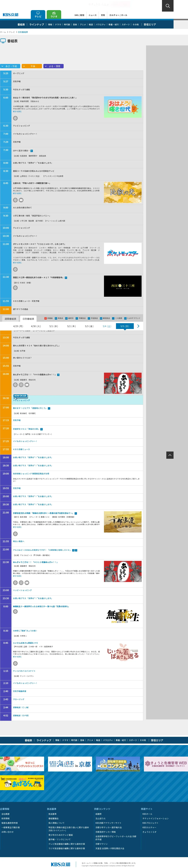
Task: Select date 5/3 (金)
Action: [x=89, y=326]
